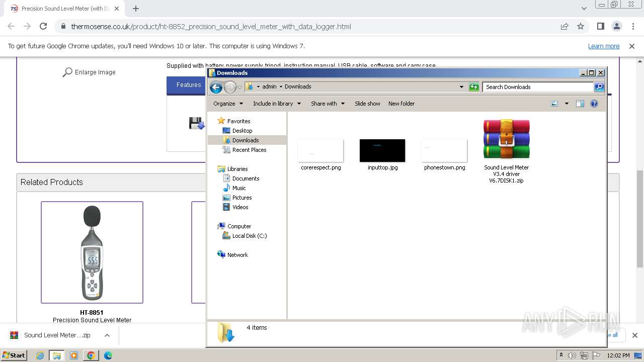Open Recent Places in navigation pane
The image size is (644, 362).
(249, 150)
